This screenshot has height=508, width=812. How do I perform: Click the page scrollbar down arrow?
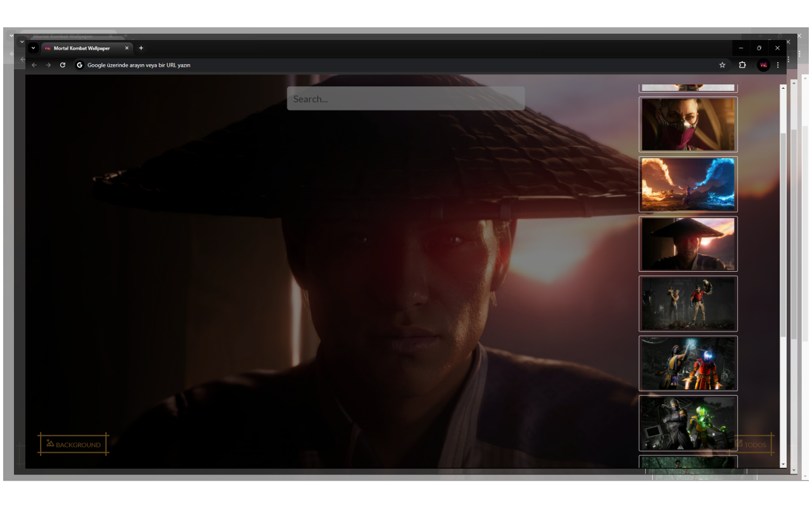tap(783, 465)
